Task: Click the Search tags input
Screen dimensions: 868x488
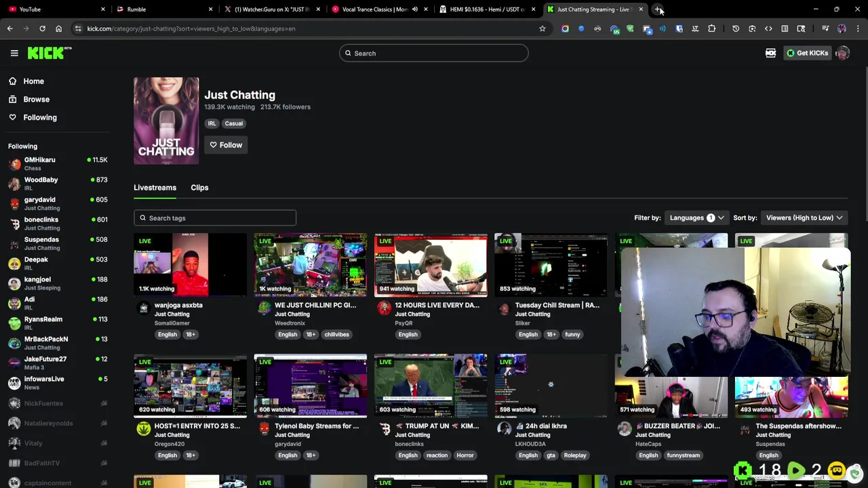Action: tap(215, 218)
